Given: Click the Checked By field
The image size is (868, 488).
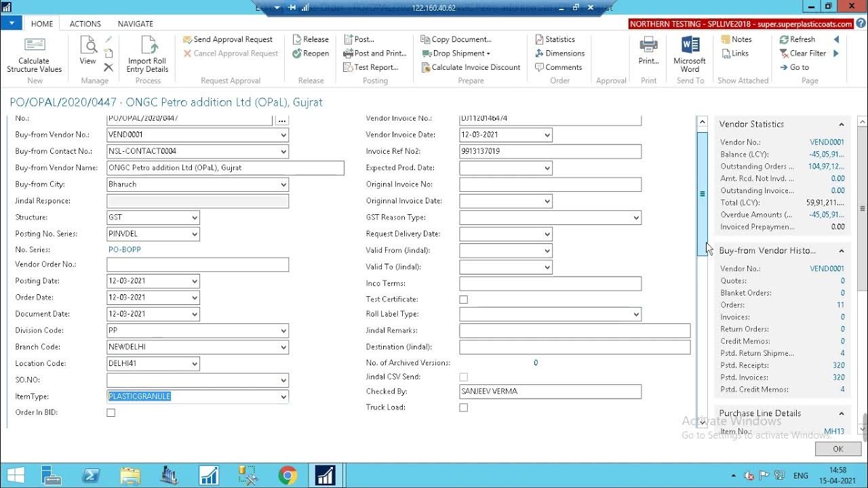Looking at the screenshot, I should [550, 392].
